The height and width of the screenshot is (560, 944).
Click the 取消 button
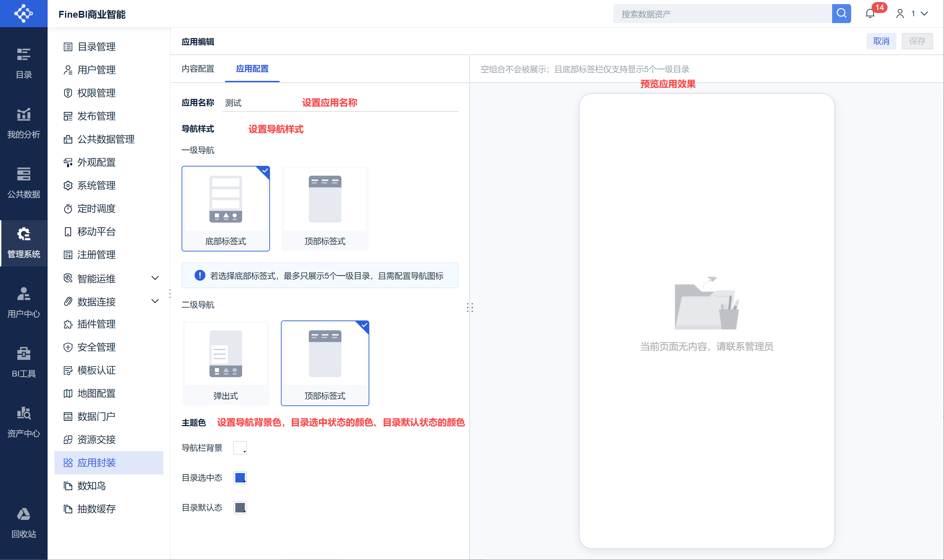pos(880,41)
